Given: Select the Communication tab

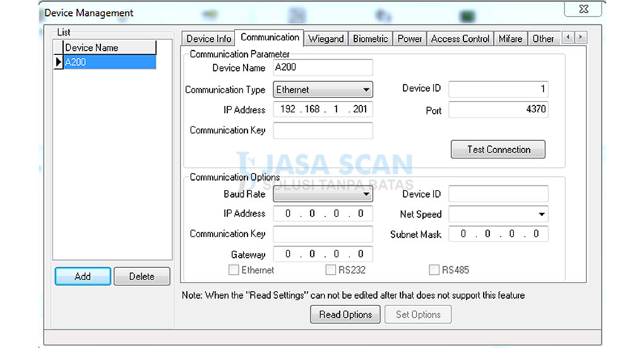Looking at the screenshot, I should (270, 37).
